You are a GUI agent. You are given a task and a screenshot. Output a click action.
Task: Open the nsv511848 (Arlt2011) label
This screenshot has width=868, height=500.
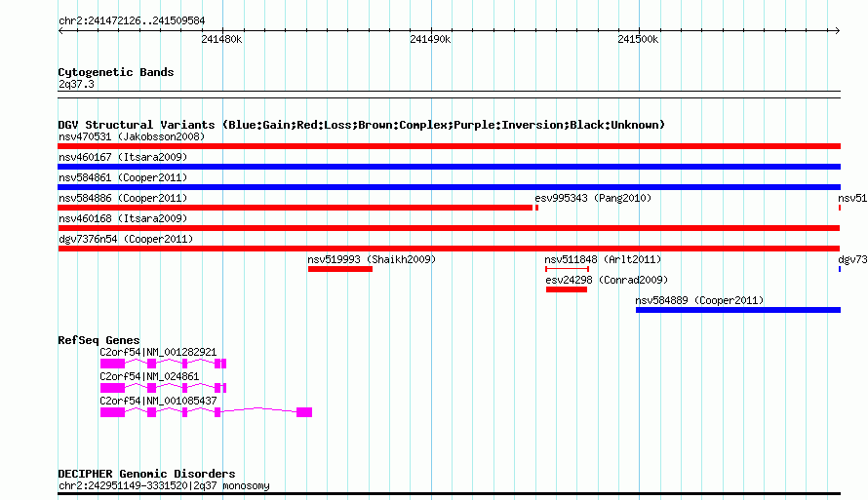(x=603, y=259)
